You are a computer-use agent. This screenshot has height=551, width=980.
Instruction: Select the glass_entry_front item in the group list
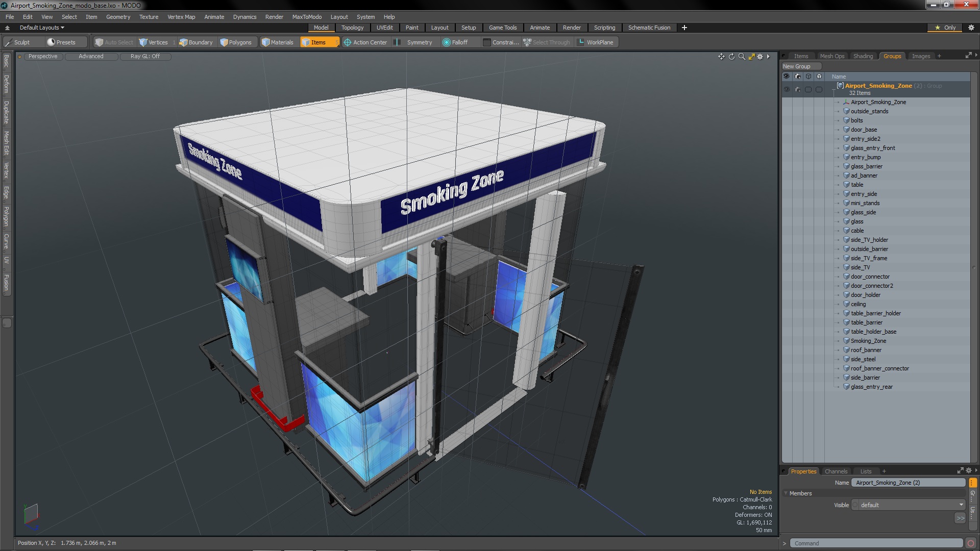click(873, 148)
